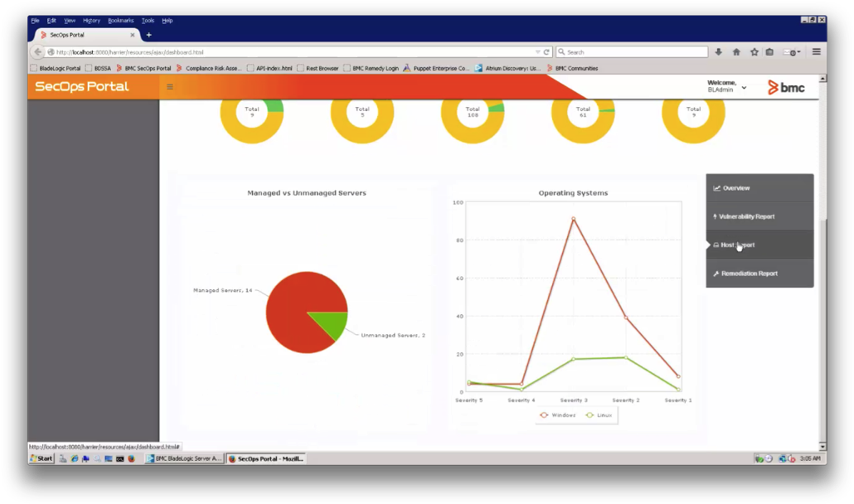The height and width of the screenshot is (504, 854).
Task: Open the Atrium Discovery bookmark
Action: pos(507,69)
